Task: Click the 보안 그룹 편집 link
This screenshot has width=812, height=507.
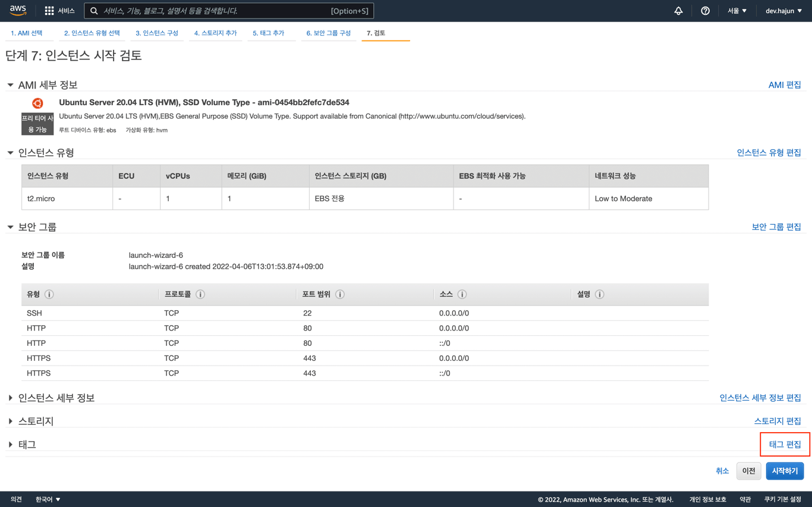Action: click(776, 227)
